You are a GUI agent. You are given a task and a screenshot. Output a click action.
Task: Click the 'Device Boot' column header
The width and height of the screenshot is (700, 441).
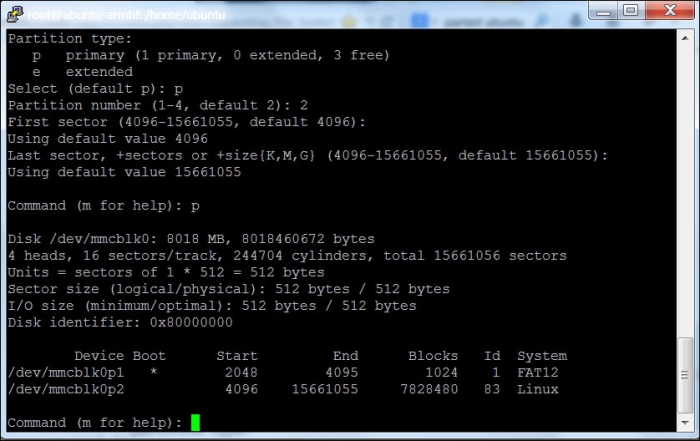(120, 356)
